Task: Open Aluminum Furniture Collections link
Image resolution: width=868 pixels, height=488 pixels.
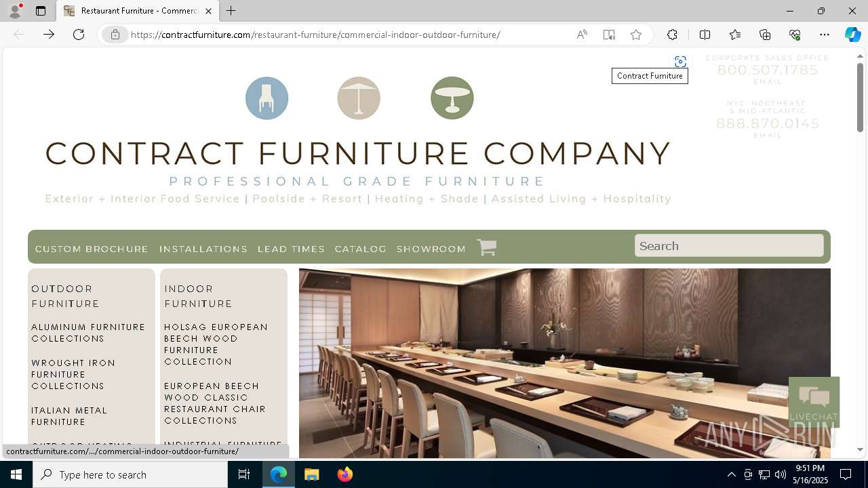Action: (x=88, y=333)
